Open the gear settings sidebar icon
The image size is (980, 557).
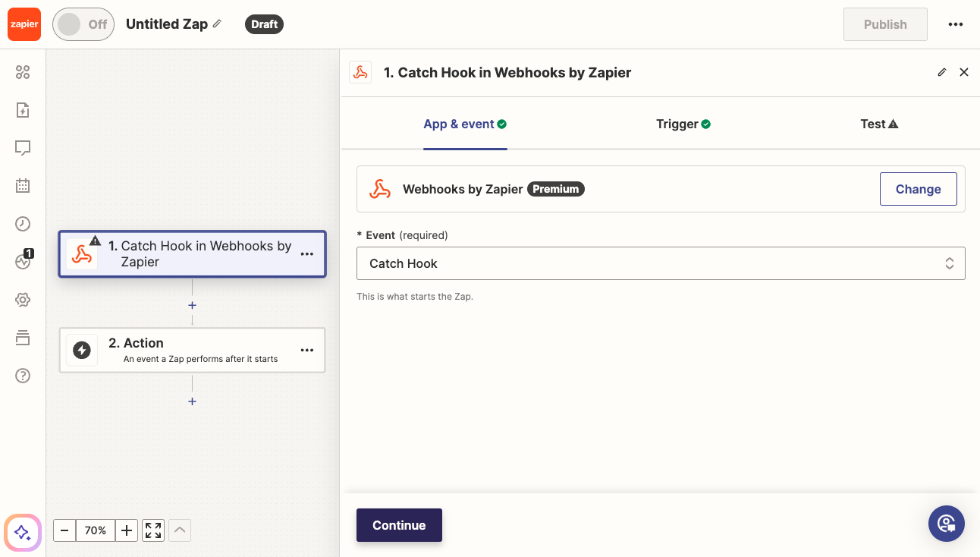pos(23,300)
